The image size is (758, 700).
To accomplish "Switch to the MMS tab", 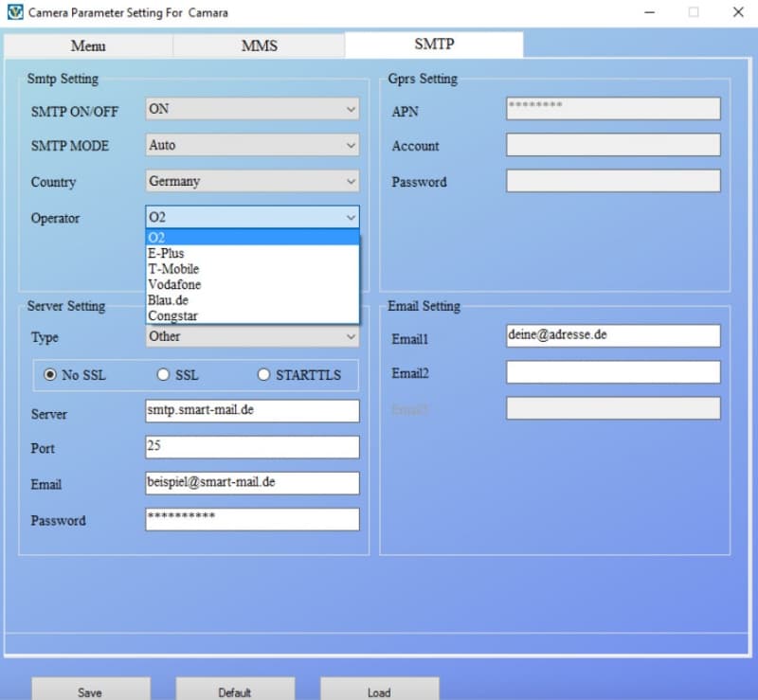I will click(259, 45).
